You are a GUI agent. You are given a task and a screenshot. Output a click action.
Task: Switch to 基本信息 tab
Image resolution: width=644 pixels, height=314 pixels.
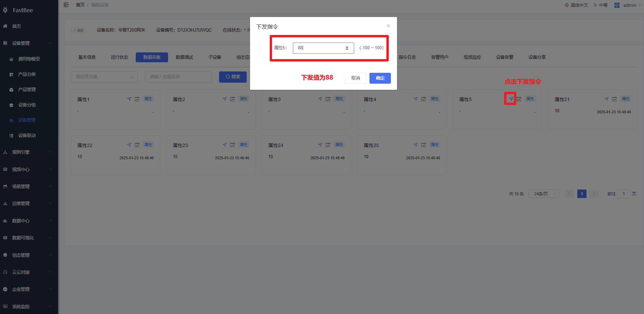(x=87, y=57)
